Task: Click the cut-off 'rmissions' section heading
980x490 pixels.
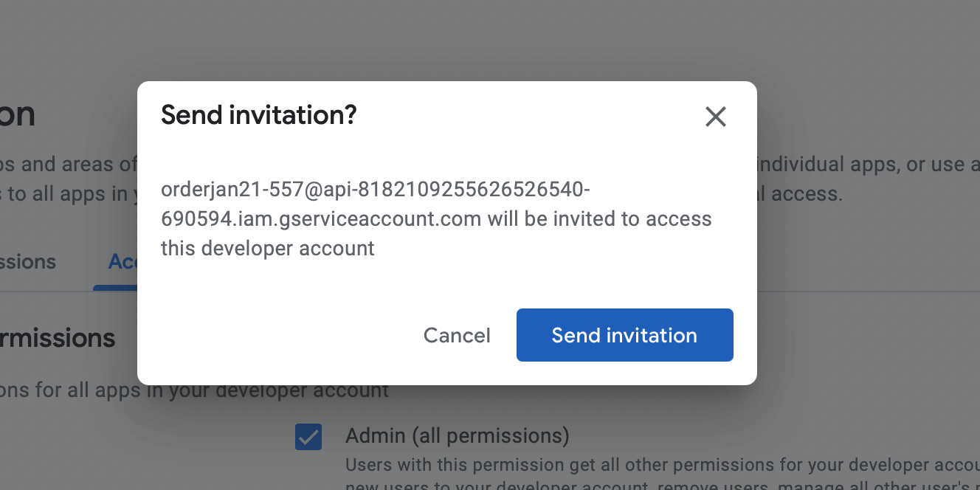Action: tap(58, 338)
